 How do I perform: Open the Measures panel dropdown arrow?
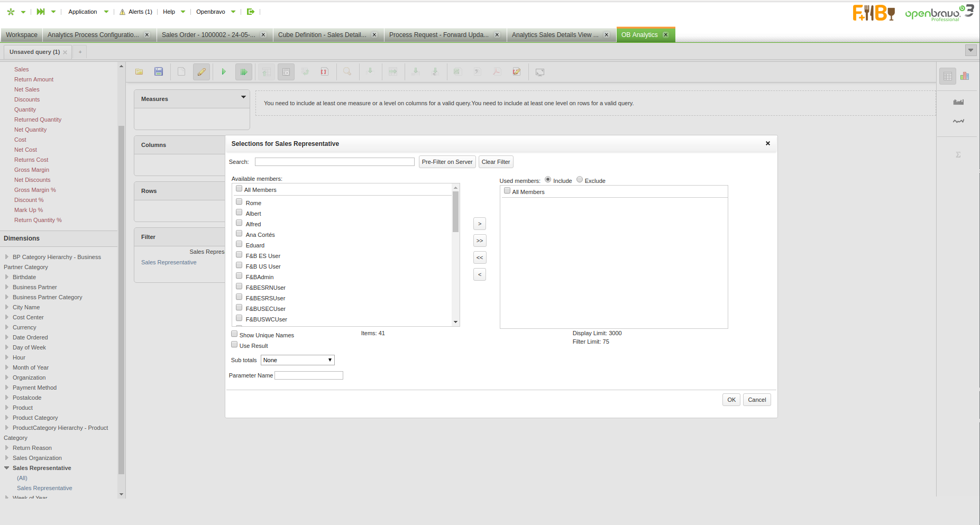[243, 97]
